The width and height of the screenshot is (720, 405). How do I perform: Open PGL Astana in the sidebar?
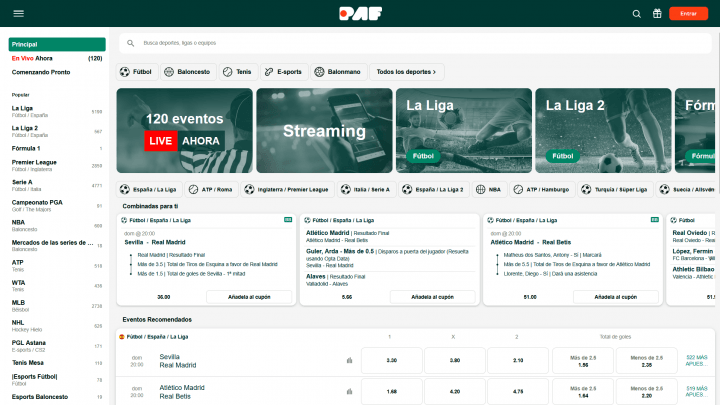coord(57,346)
